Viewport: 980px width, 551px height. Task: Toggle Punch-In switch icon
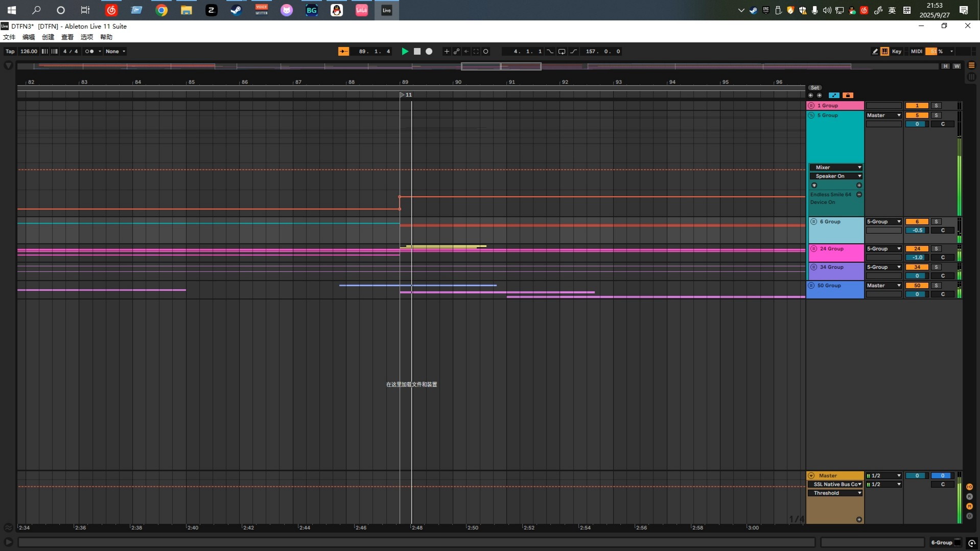pyautogui.click(x=550, y=51)
